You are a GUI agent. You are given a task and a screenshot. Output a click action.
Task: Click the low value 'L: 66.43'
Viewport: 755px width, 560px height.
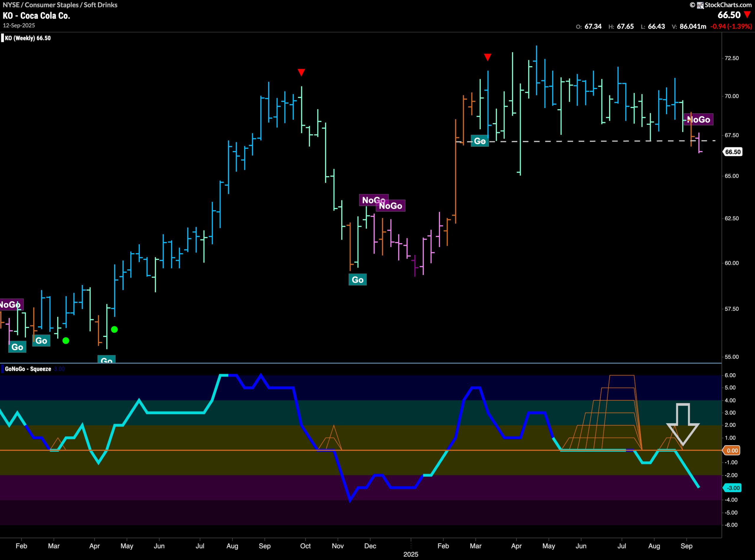tap(653, 27)
